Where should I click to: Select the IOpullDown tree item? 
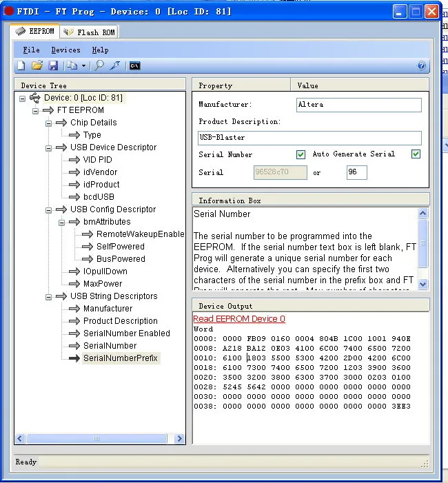(105, 271)
